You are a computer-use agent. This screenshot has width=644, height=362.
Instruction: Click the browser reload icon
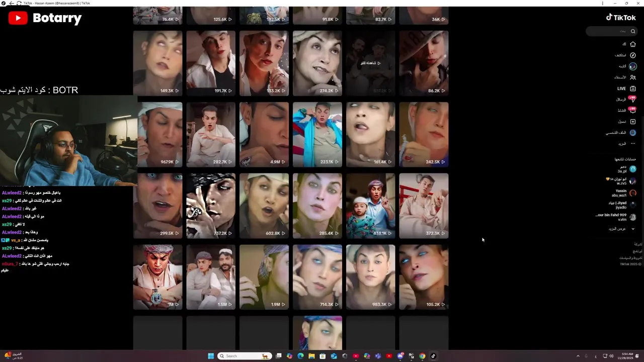(19, 3)
